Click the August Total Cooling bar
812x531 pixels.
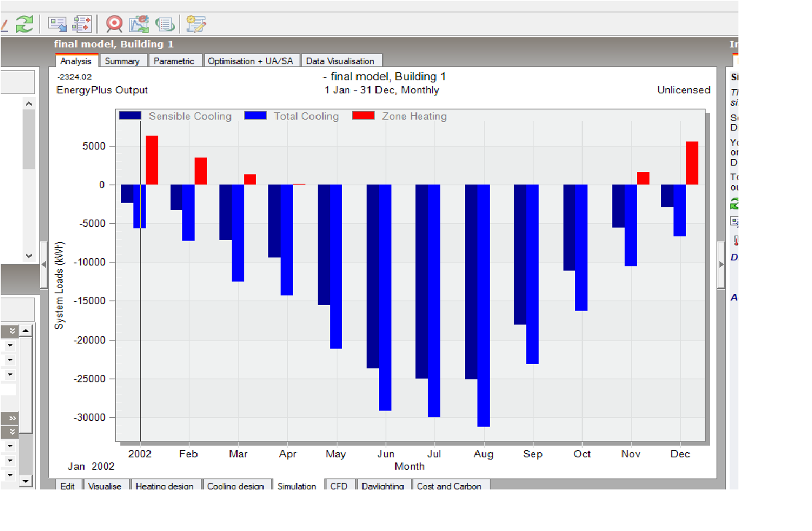click(x=484, y=306)
